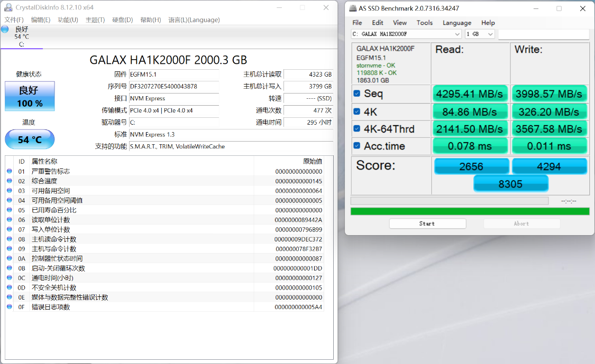This screenshot has width=595, height=364.
Task: Click the AS SSD Benchmark title bar icon
Action: [x=353, y=8]
